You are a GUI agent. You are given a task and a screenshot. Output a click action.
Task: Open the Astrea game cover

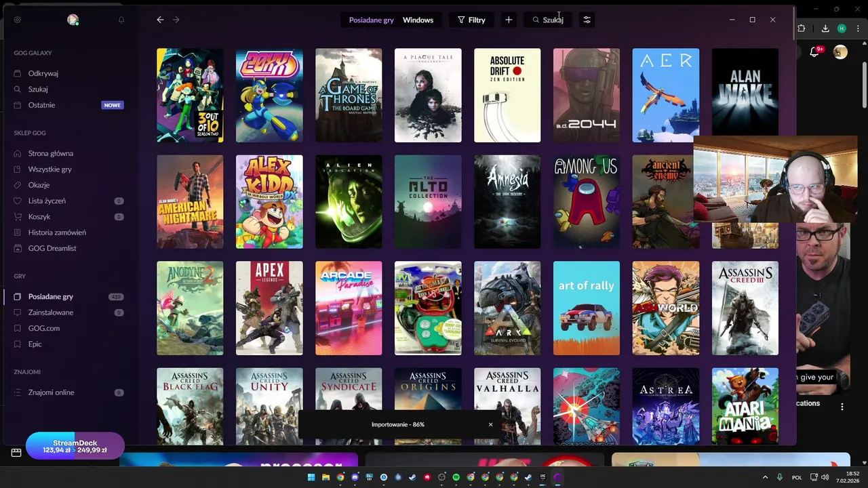[x=666, y=407]
